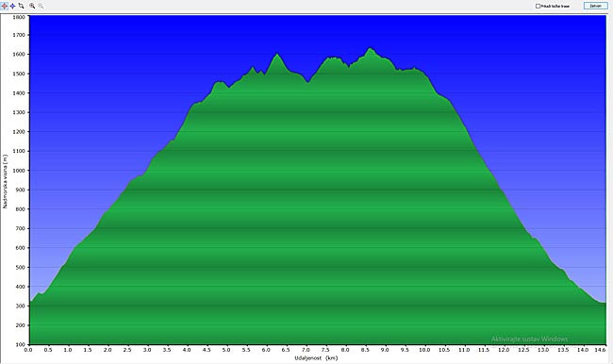613x364 pixels.
Task: Zoom out using the grayed magnifier icon
Action: (x=41, y=6)
